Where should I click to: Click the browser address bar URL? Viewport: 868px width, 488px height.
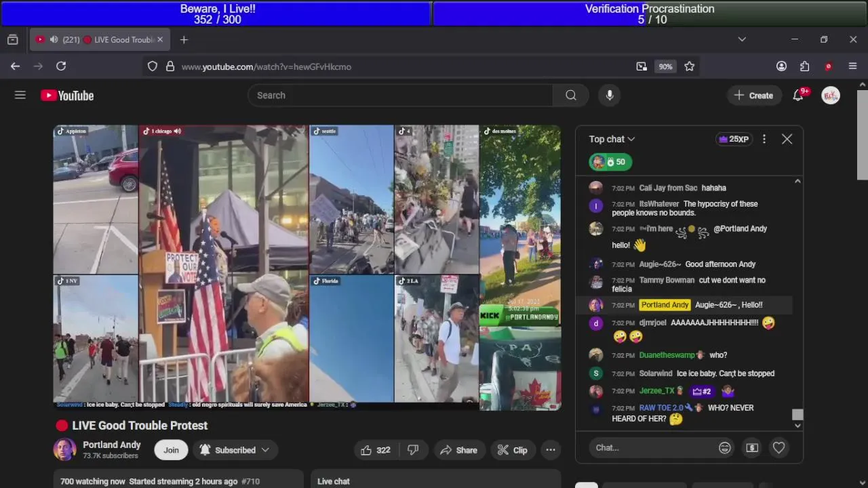point(267,66)
